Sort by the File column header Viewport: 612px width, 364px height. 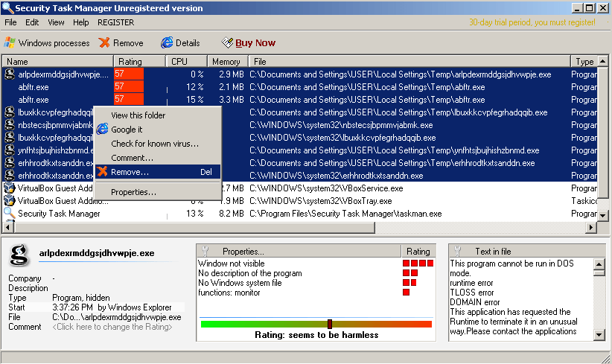coord(409,61)
